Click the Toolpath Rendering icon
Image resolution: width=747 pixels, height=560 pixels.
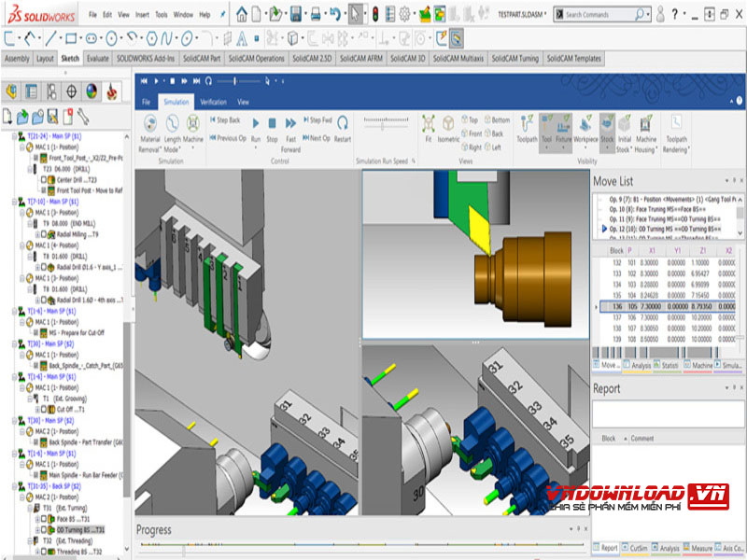(676, 122)
